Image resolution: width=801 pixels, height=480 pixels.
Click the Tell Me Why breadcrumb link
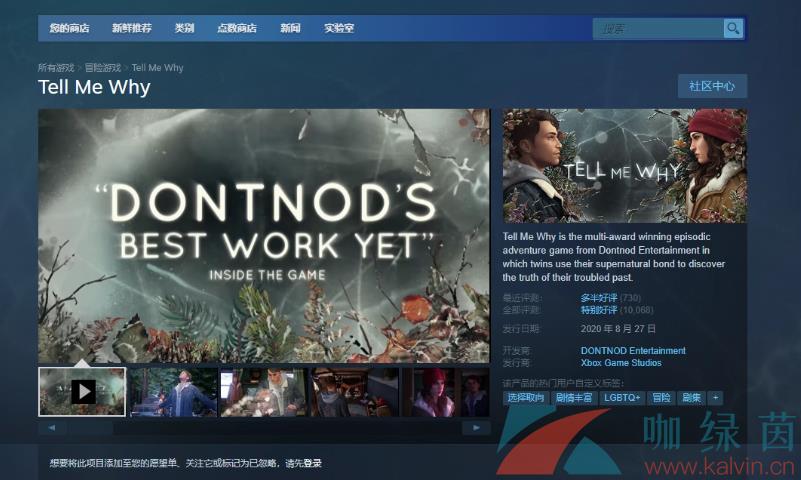157,67
